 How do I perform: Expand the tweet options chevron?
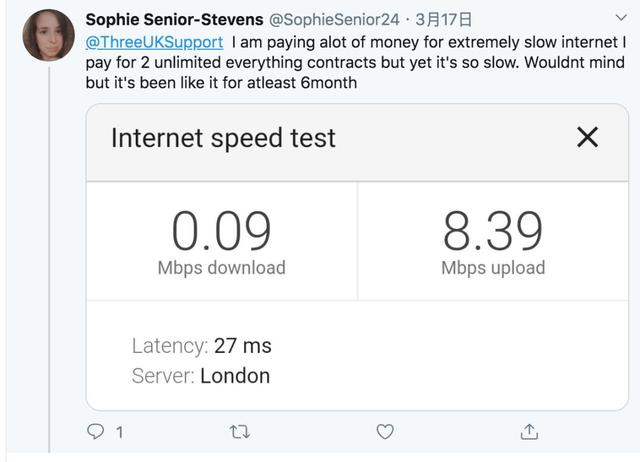(x=621, y=19)
